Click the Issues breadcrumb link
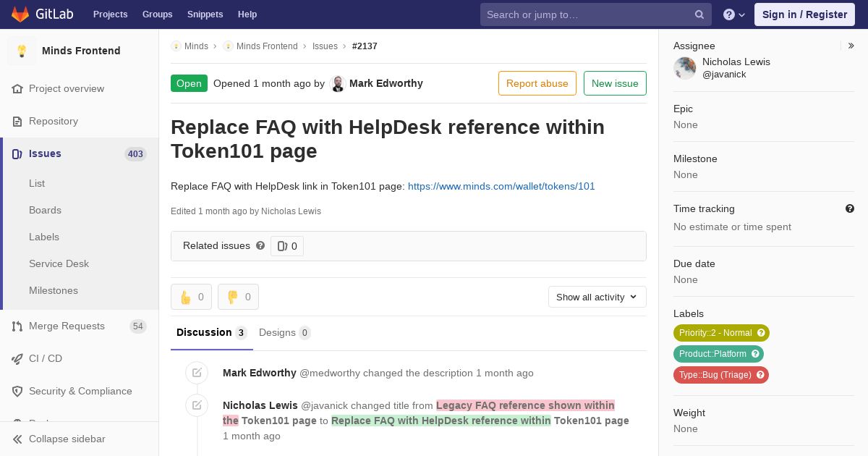Screen dimensions: 868x456 tap(325, 46)
